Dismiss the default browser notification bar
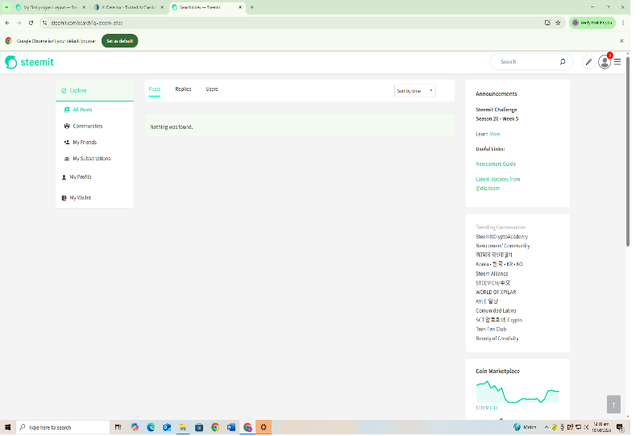The height and width of the screenshot is (436, 640). (x=622, y=41)
